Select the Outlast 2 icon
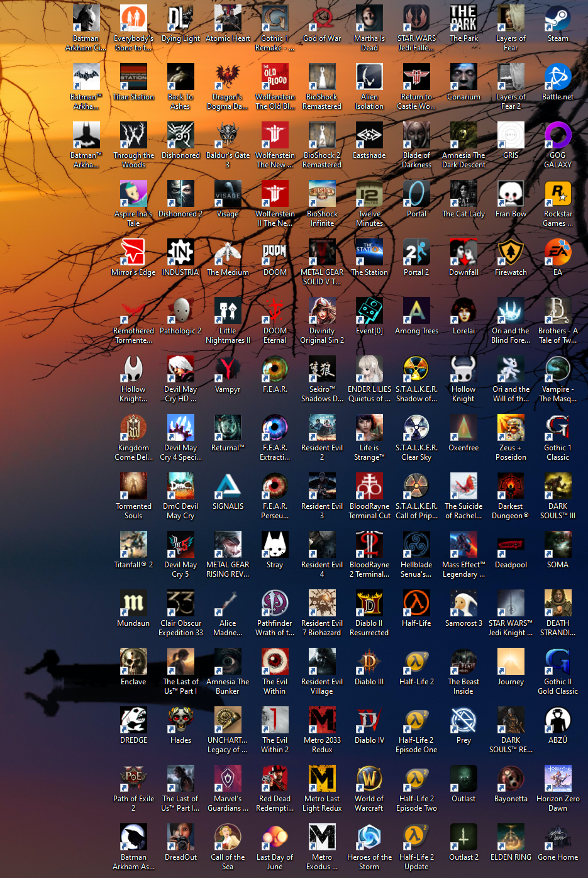This screenshot has width=588, height=878. 463,837
